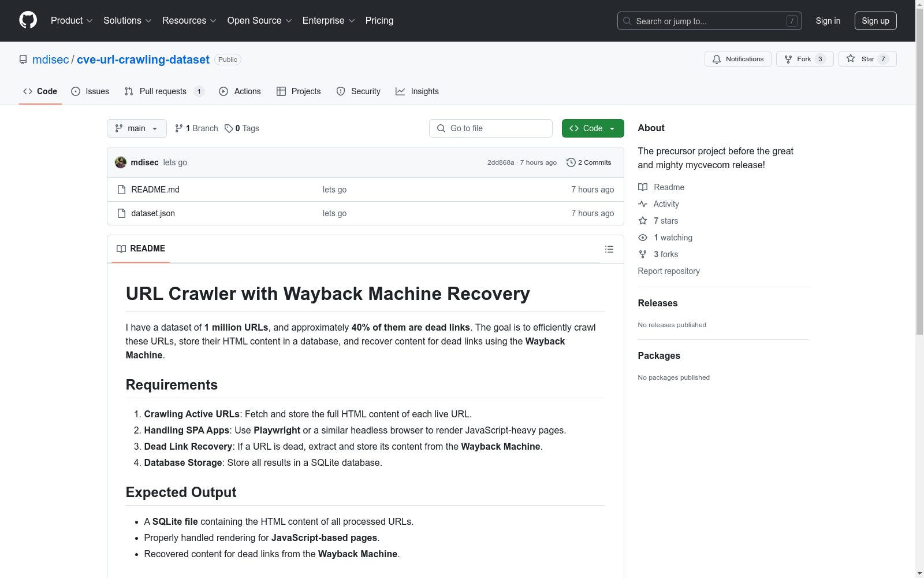Click the repository icon beside mdisec
Screen dimensions: 924x578
[x=23, y=60]
